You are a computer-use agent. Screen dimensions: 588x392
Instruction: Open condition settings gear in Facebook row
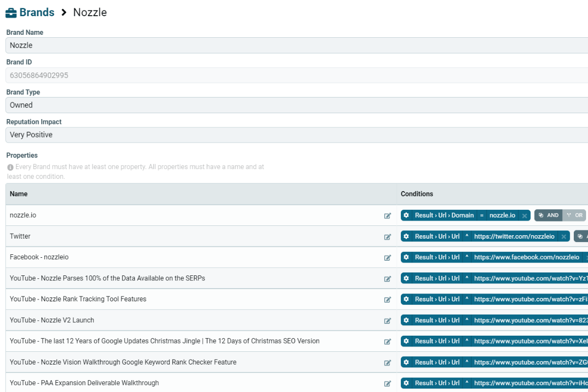tap(406, 257)
